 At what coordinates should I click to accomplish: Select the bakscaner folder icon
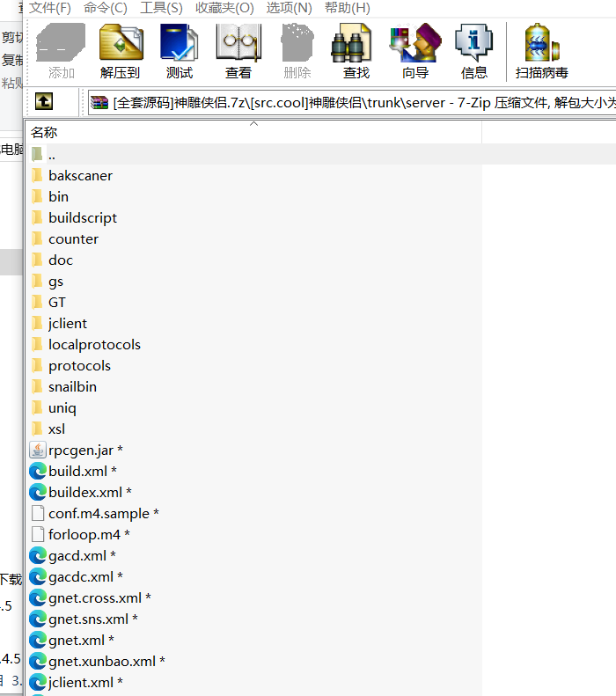coord(37,175)
